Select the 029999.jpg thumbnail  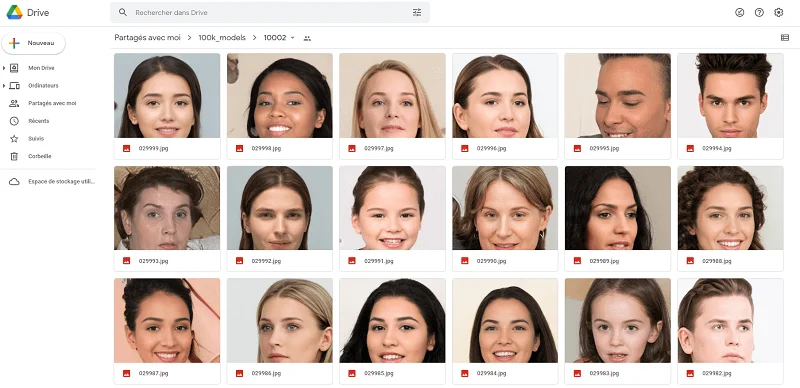[167, 95]
